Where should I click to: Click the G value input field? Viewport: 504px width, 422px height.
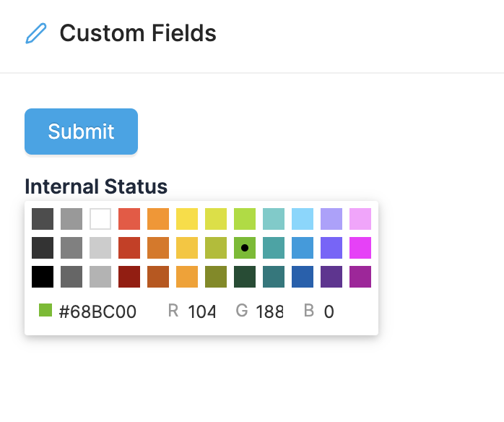click(269, 311)
